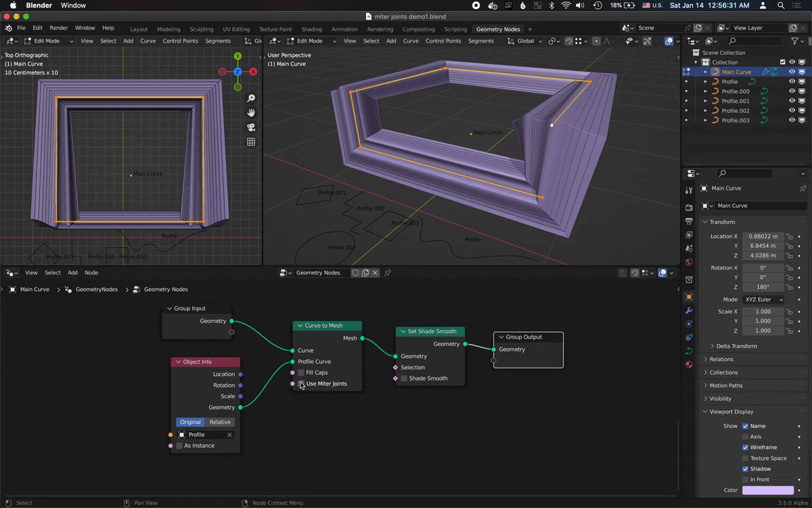Toggle the Shade Smooth checkbox in Set Shade Smooth node
Image resolution: width=812 pixels, height=508 pixels.
[x=404, y=378]
